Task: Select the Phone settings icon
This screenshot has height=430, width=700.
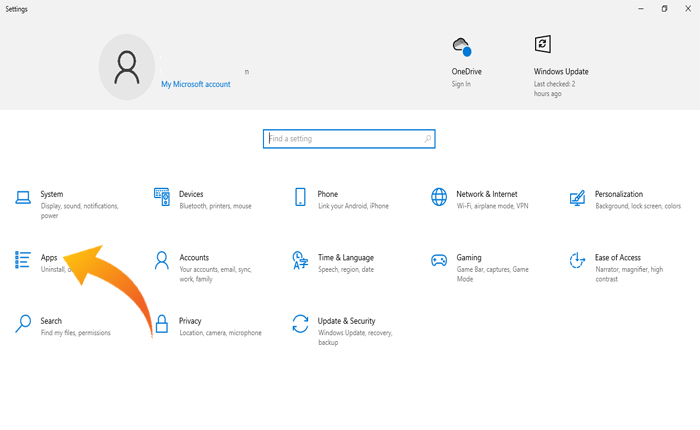Action: 300,197
